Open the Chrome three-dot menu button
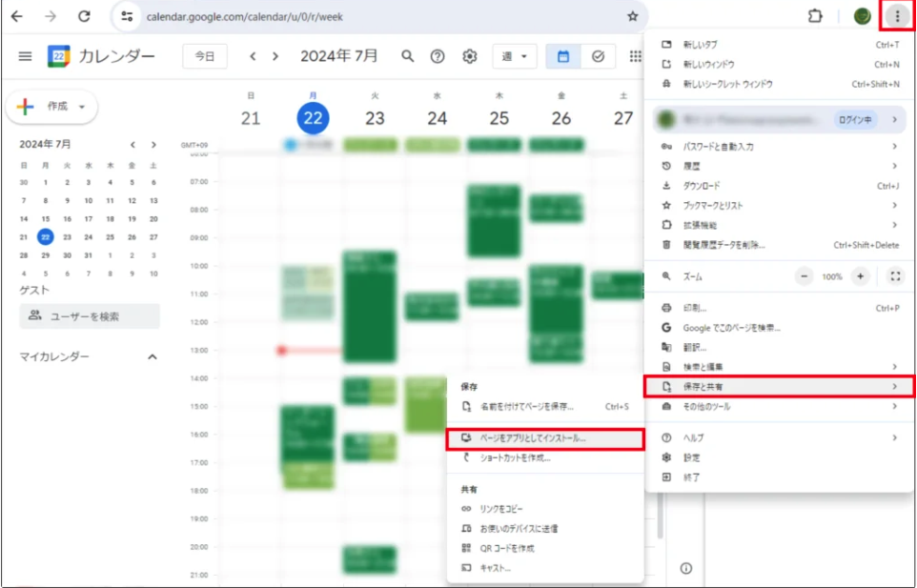917x588 pixels. click(896, 16)
